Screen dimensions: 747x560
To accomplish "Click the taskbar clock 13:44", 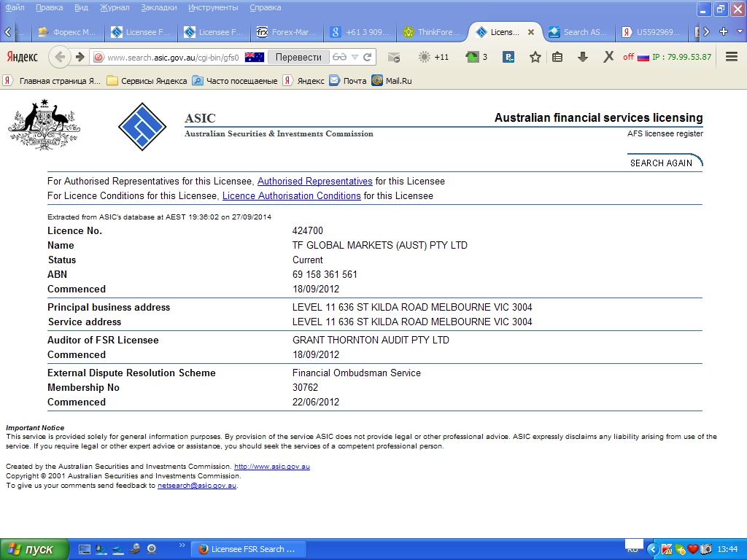I will coord(727,549).
